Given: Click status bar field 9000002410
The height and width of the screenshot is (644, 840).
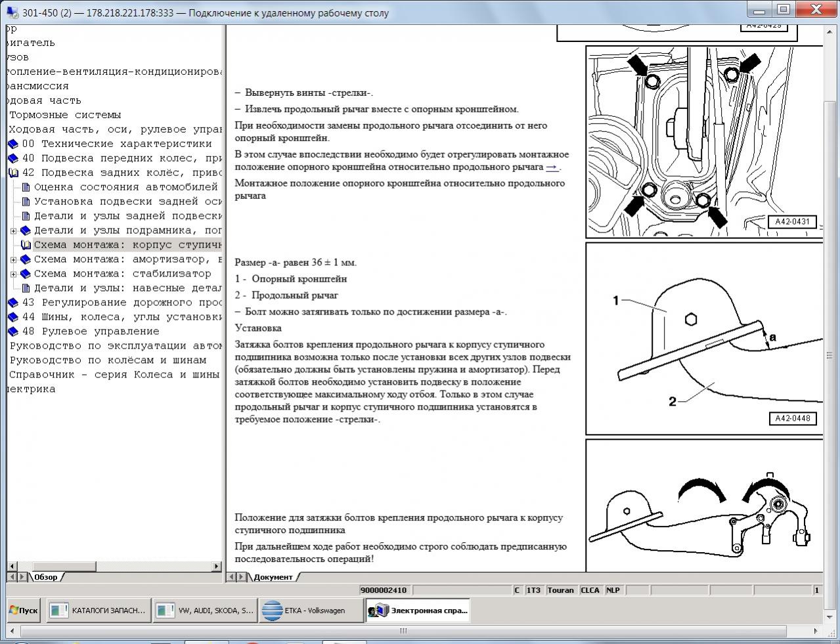Looking at the screenshot, I should click(384, 590).
